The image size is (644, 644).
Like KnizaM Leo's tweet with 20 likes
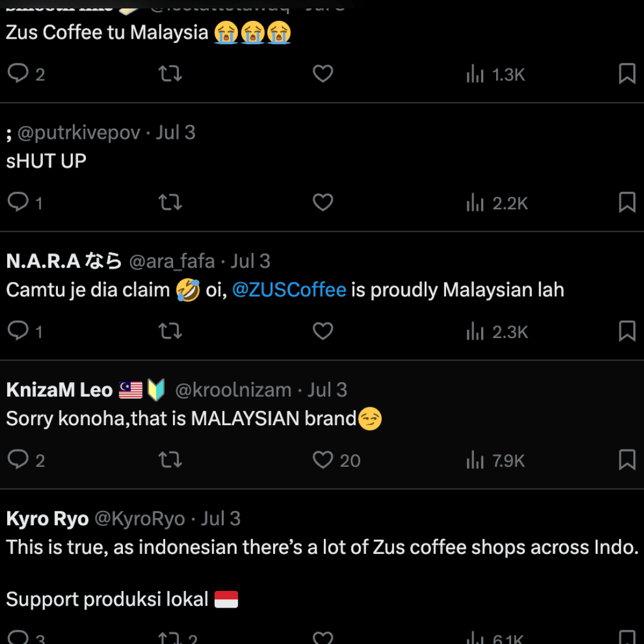tap(323, 460)
